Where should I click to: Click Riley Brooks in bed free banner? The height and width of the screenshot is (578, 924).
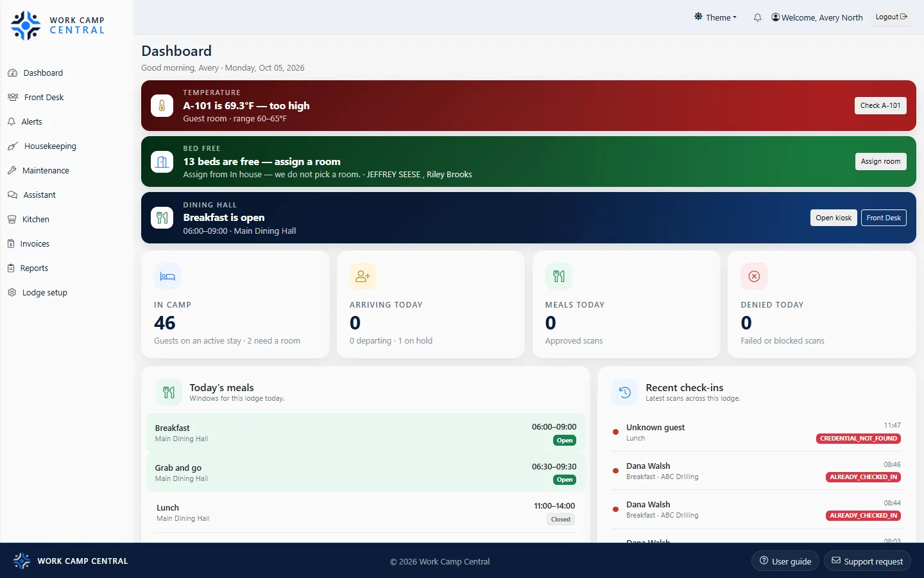[449, 175]
